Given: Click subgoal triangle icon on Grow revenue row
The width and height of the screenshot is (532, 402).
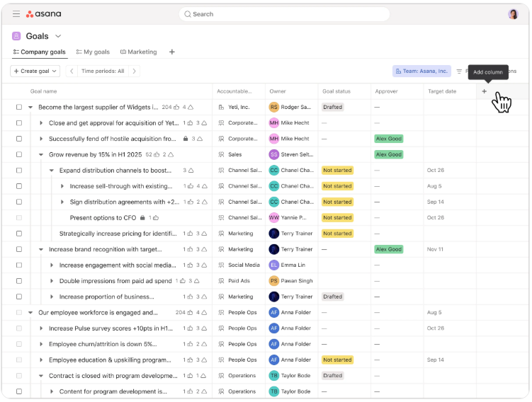Looking at the screenshot, I should 171,154.
